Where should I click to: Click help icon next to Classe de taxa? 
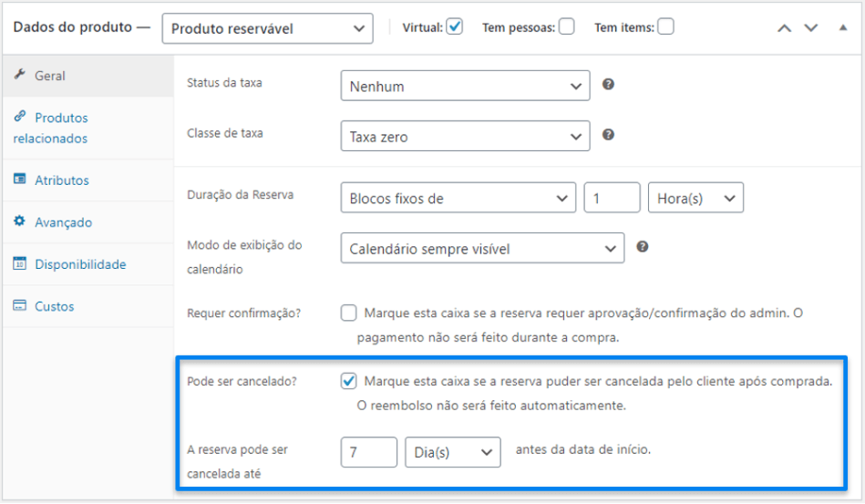pos(608,135)
